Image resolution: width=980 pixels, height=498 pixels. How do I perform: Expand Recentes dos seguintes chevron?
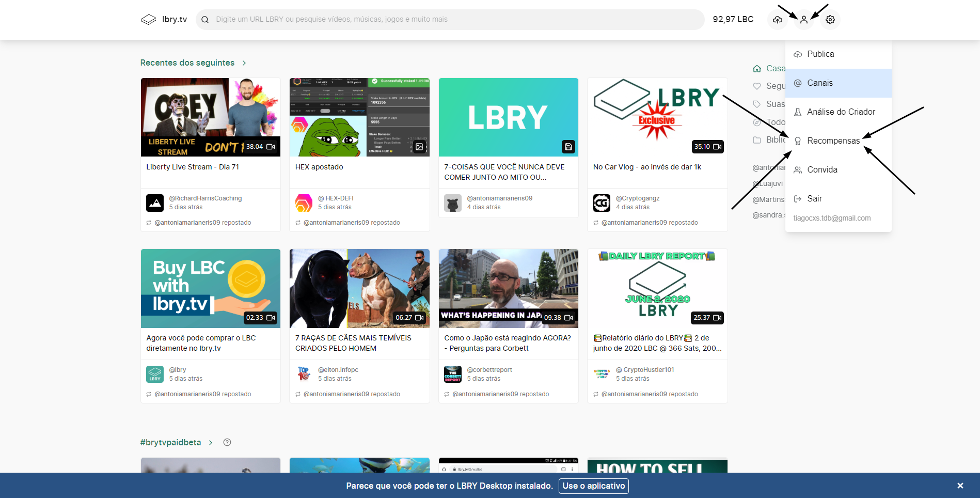244,63
